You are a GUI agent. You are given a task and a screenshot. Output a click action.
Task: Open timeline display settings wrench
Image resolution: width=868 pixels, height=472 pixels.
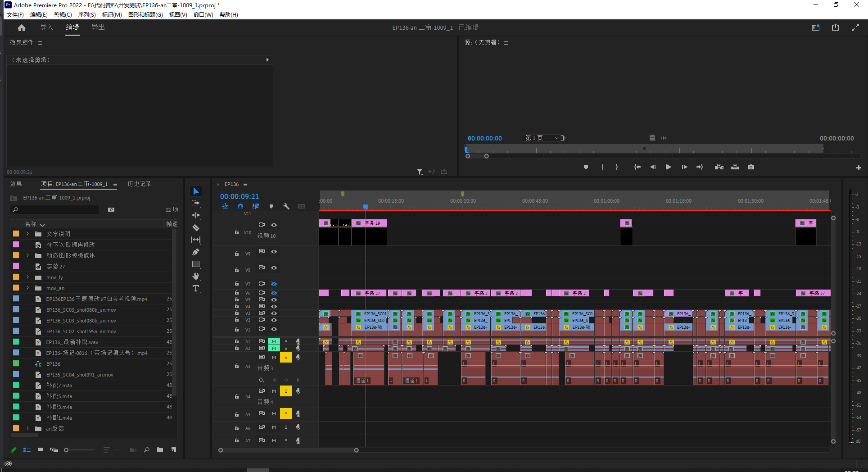coord(286,206)
